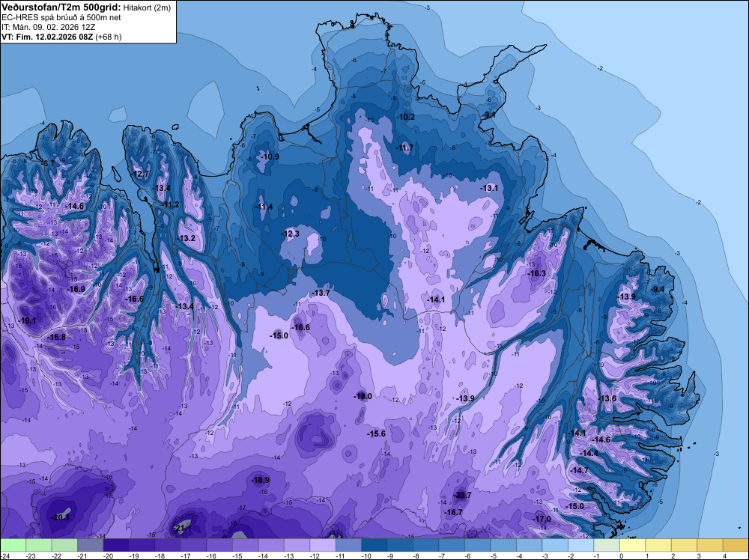Pick the -10.9 temperature reading
Screen dimensions: 749x560
coord(270,156)
